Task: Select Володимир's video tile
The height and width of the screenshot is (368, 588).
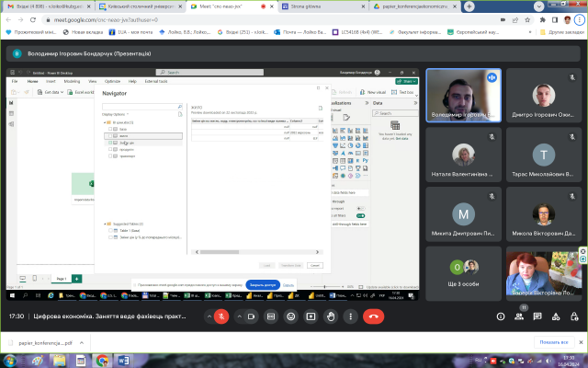Action: (463, 94)
